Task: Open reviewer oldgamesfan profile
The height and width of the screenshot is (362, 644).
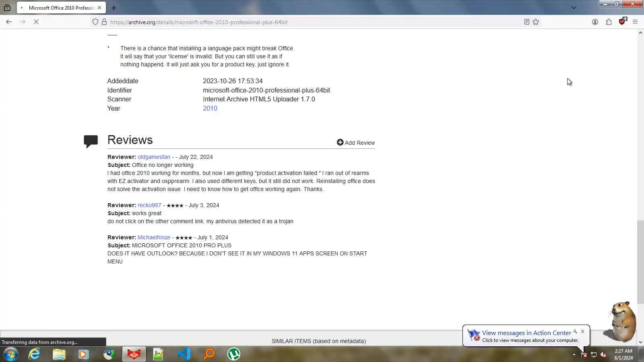Action: point(154,157)
